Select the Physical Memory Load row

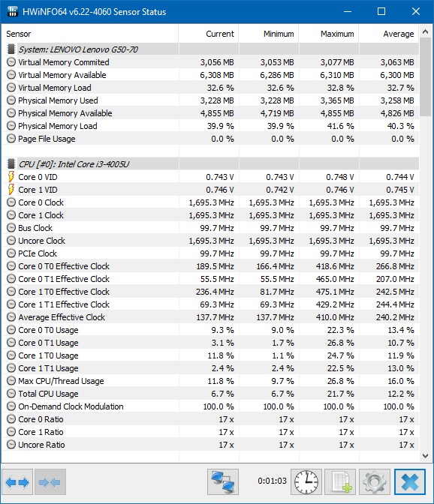(x=210, y=126)
